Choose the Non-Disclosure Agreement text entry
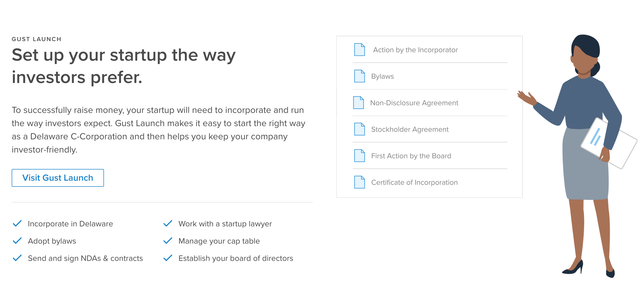This screenshot has height=303, width=644. [x=414, y=103]
